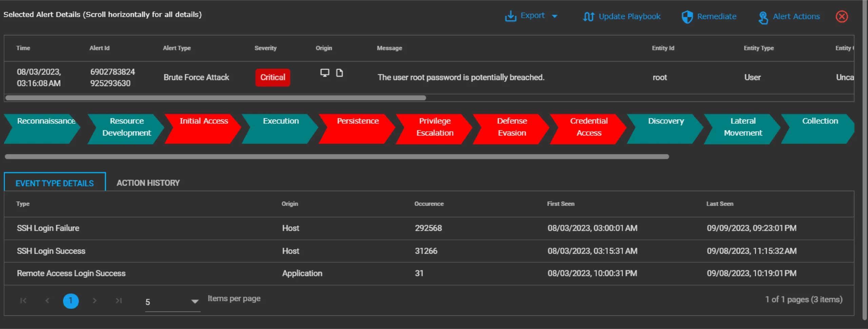The height and width of the screenshot is (329, 868).
Task: Click the Remediate button label
Action: pos(717,16)
